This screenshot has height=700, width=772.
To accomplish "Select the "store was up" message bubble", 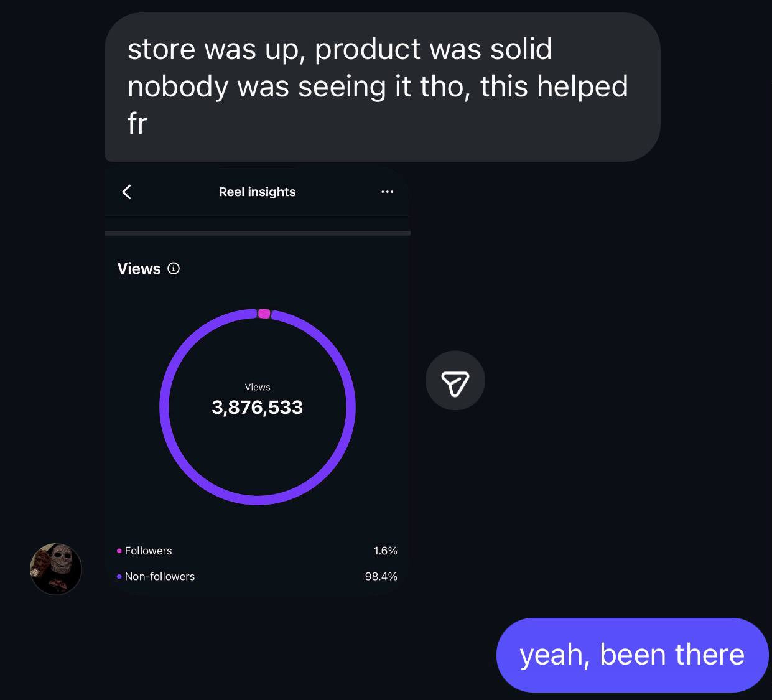I will [382, 86].
